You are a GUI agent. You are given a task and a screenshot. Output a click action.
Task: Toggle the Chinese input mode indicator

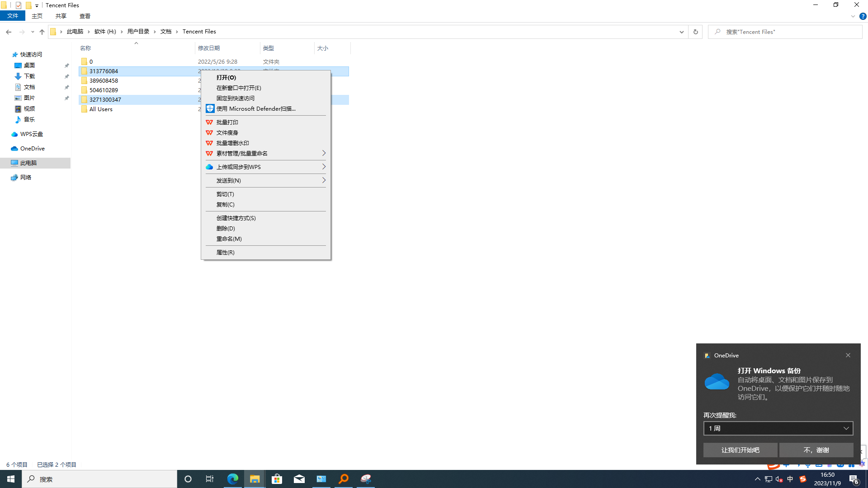[x=790, y=479]
